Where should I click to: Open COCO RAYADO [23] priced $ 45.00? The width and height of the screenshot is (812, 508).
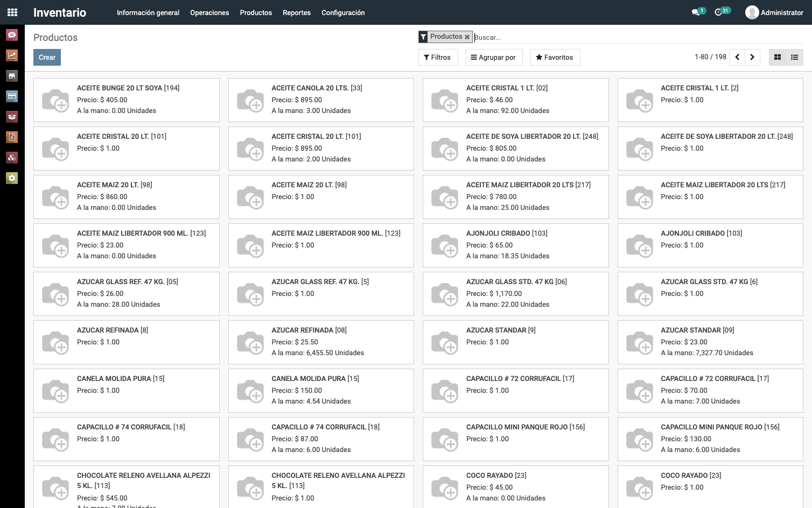tap(516, 487)
